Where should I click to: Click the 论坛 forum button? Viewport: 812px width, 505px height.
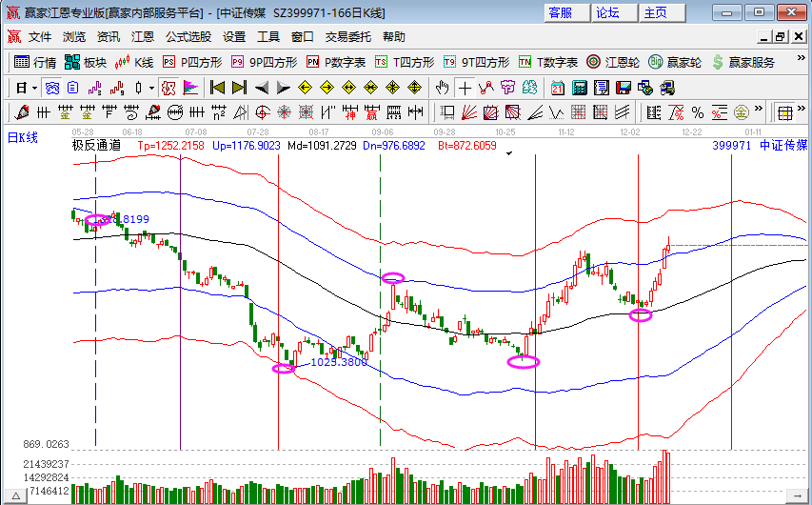point(614,13)
